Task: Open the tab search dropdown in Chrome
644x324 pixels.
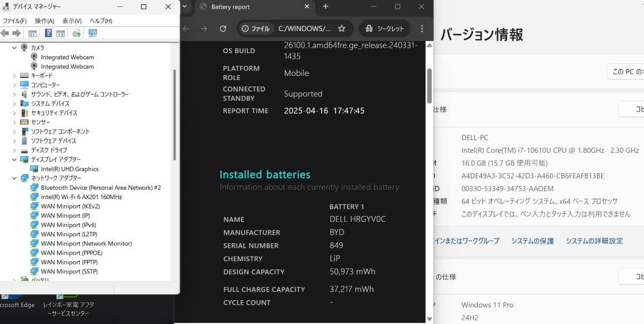Action: 185,6
